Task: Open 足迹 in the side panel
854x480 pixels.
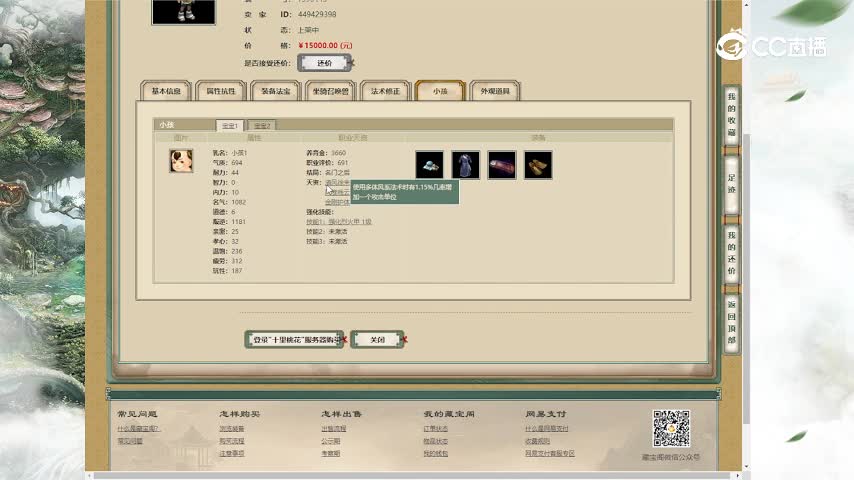Action: tap(731, 184)
